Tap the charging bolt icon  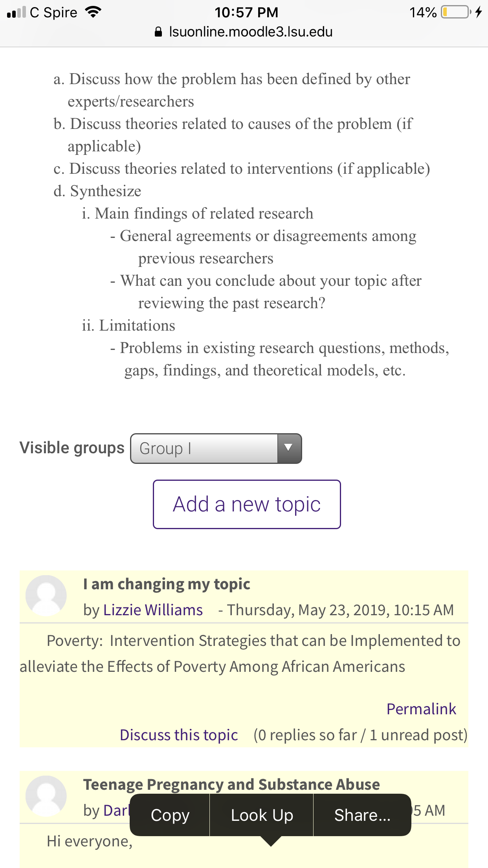(x=478, y=12)
